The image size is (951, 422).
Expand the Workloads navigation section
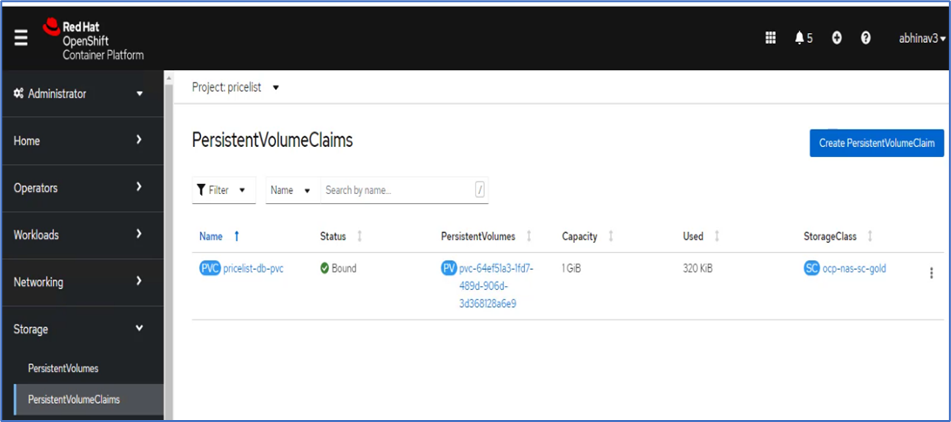point(80,235)
